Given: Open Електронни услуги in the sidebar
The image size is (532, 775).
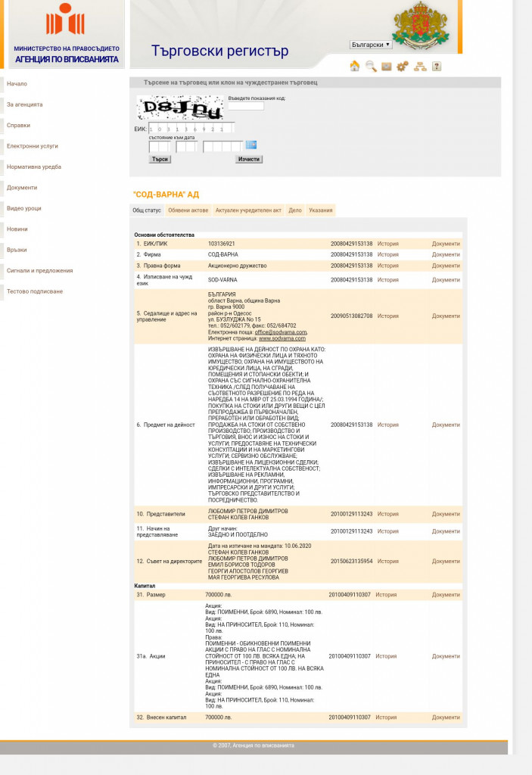Looking at the screenshot, I should click(x=32, y=146).
